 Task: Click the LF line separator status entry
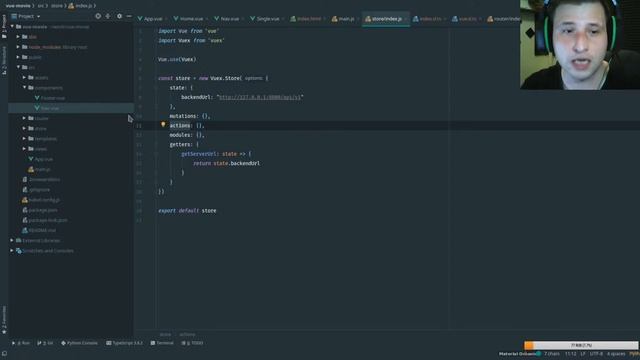point(582,354)
